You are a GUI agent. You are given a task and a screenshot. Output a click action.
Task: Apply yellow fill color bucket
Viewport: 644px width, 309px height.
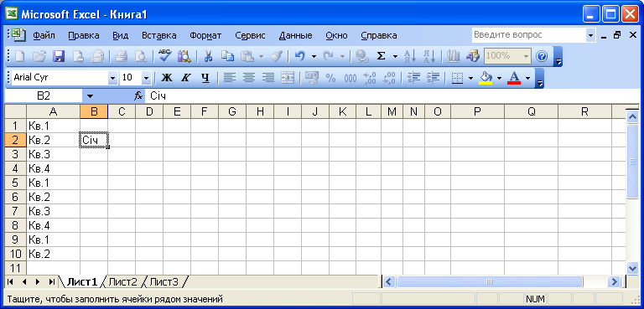point(486,78)
